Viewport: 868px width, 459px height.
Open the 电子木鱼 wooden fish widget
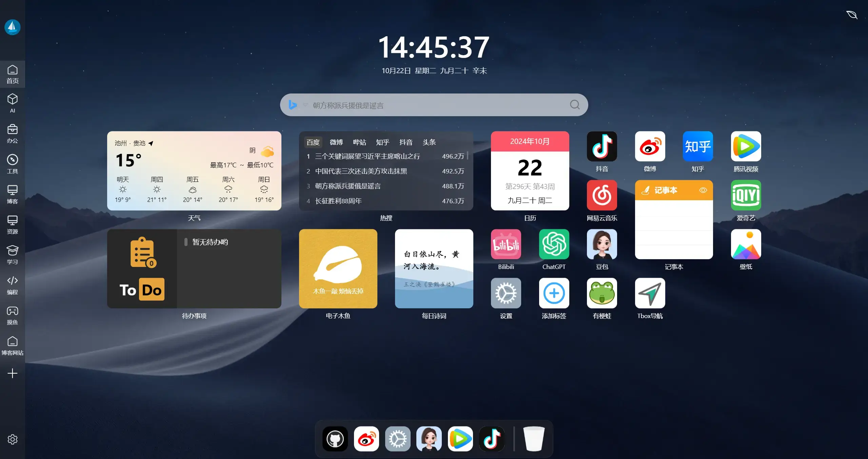click(x=338, y=269)
